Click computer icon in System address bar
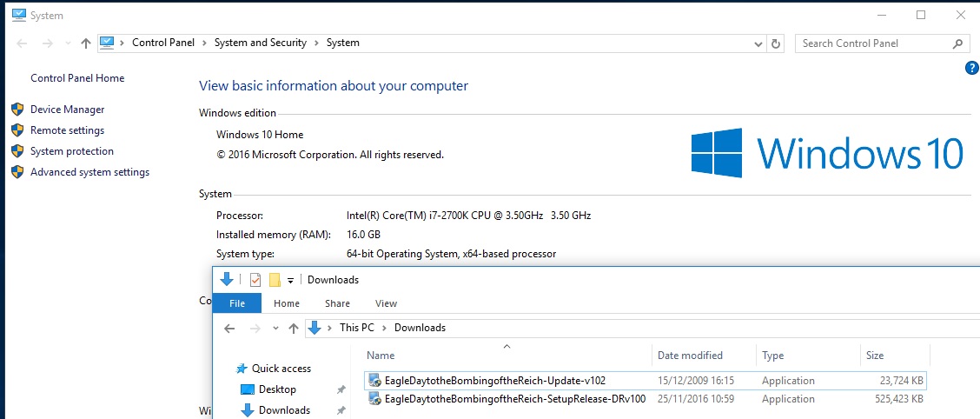 pos(107,43)
